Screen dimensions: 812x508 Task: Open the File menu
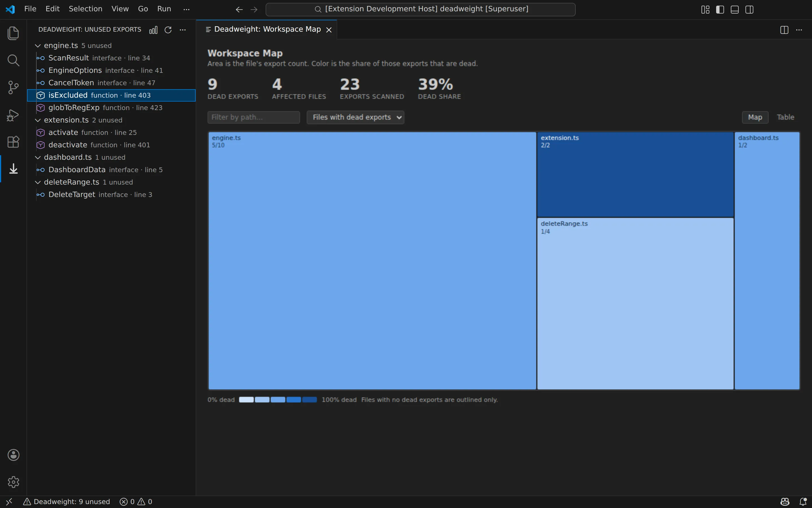click(x=30, y=9)
